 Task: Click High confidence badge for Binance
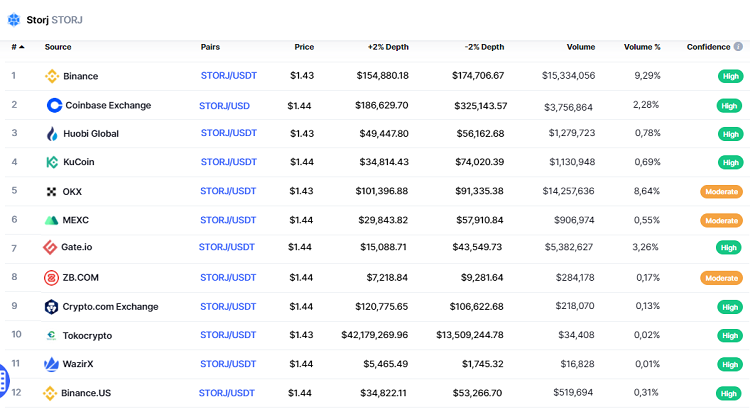click(730, 76)
